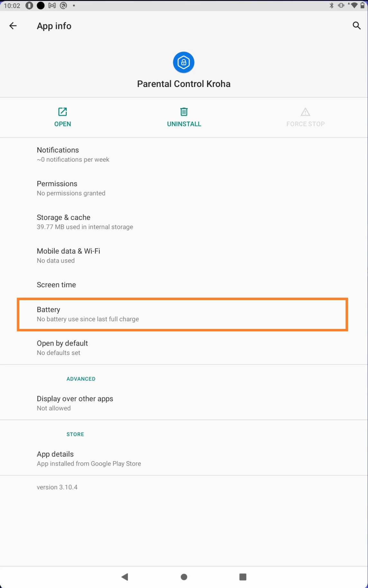The height and width of the screenshot is (588, 368).
Task: Tap the OPEN button label
Action: tap(62, 124)
